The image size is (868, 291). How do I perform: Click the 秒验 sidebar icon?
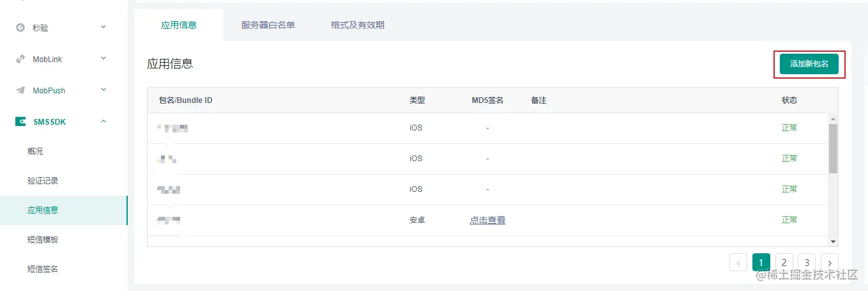pos(20,28)
